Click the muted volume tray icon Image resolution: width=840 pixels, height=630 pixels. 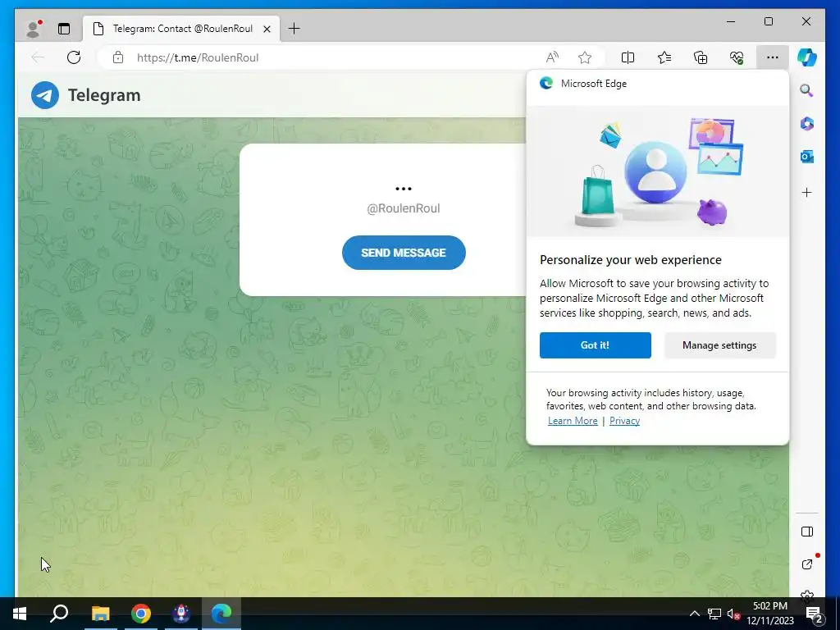click(x=733, y=614)
